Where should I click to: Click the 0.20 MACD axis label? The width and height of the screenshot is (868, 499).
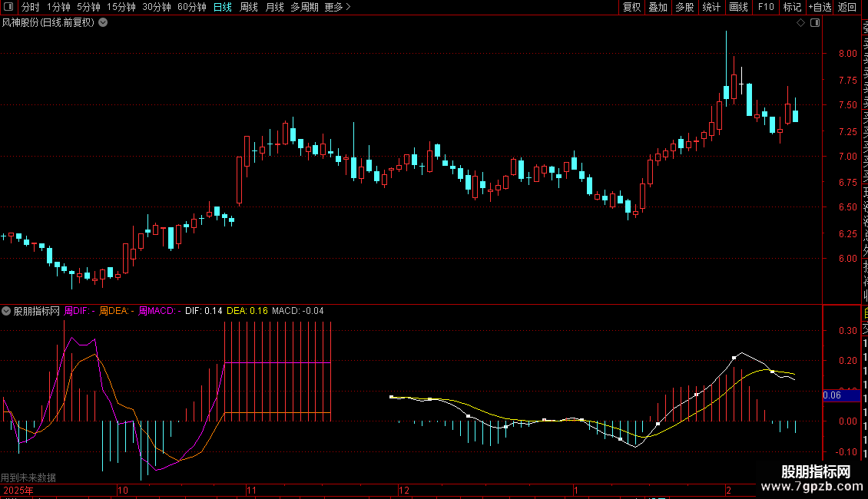(847, 360)
